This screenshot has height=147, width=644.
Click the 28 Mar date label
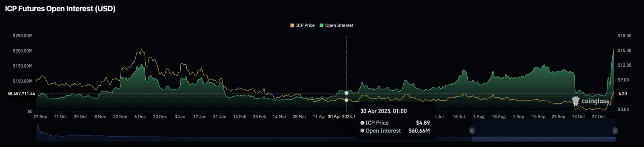[299, 116]
